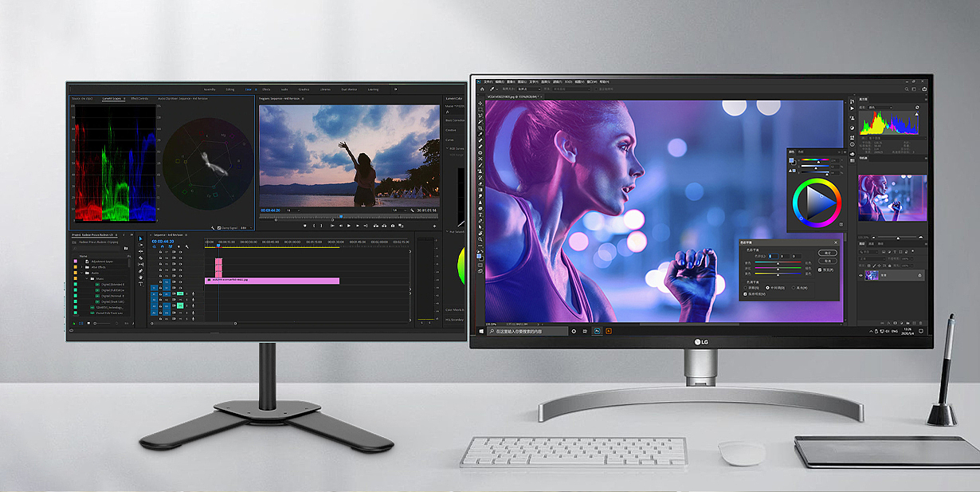Click the Navigator panel image thumbnail

coord(892,198)
